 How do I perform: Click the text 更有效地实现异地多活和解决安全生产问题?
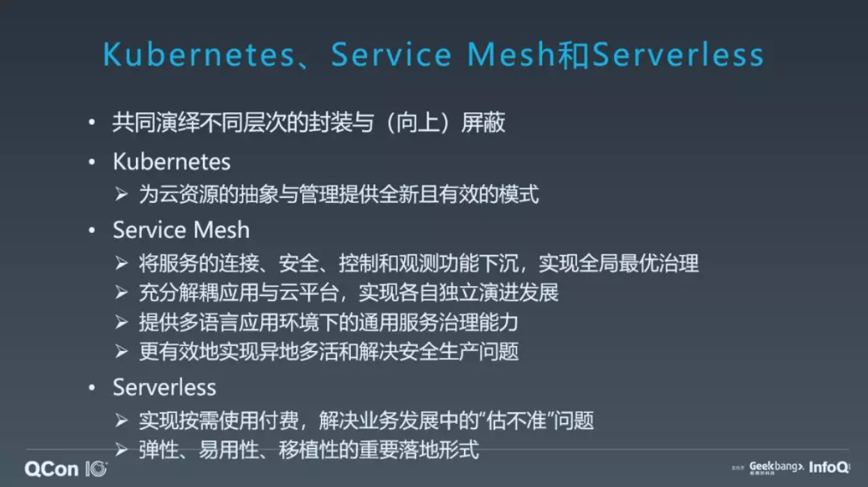click(x=329, y=351)
